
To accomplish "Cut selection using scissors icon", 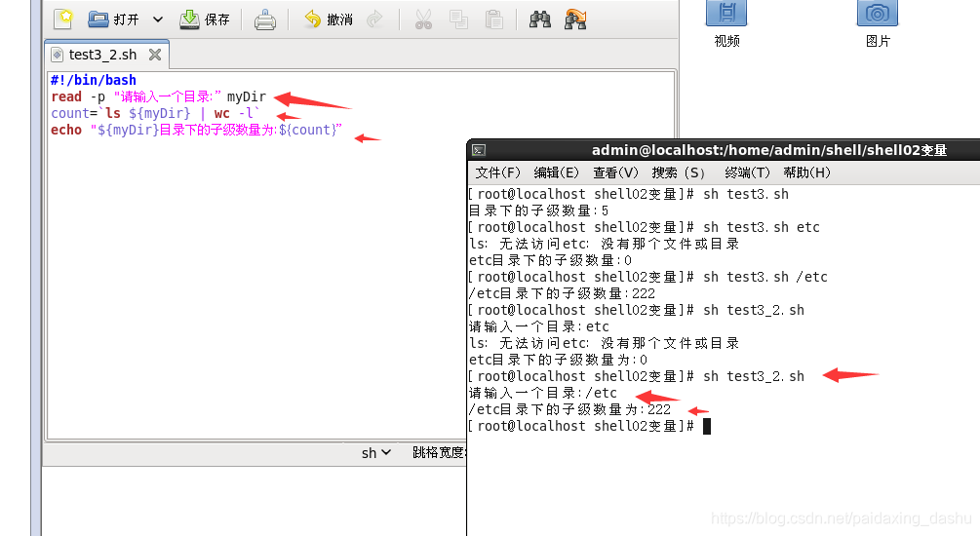I will click(423, 19).
